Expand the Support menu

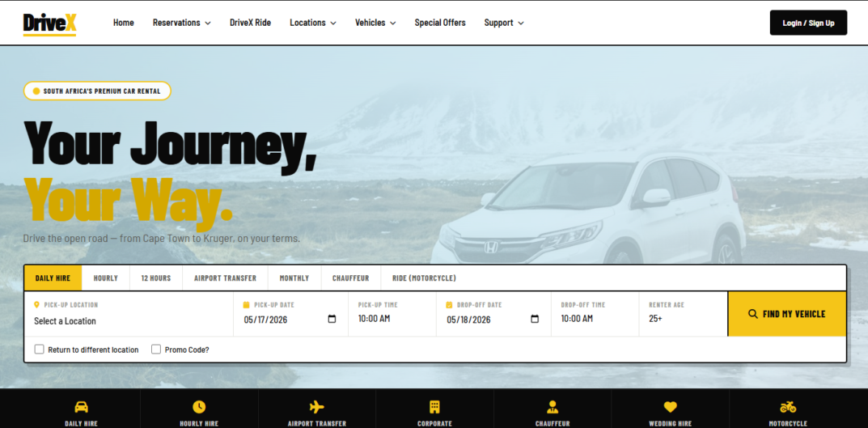(504, 23)
